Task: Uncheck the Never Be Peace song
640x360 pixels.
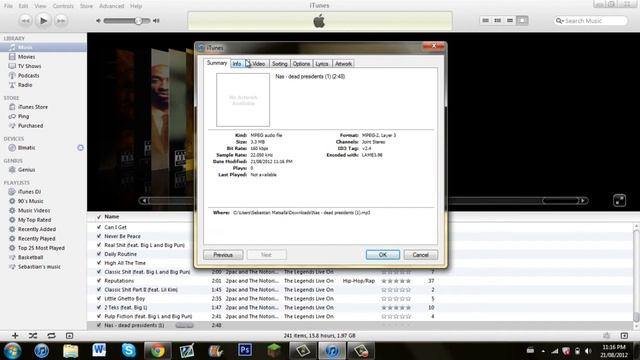Action: coord(99,236)
